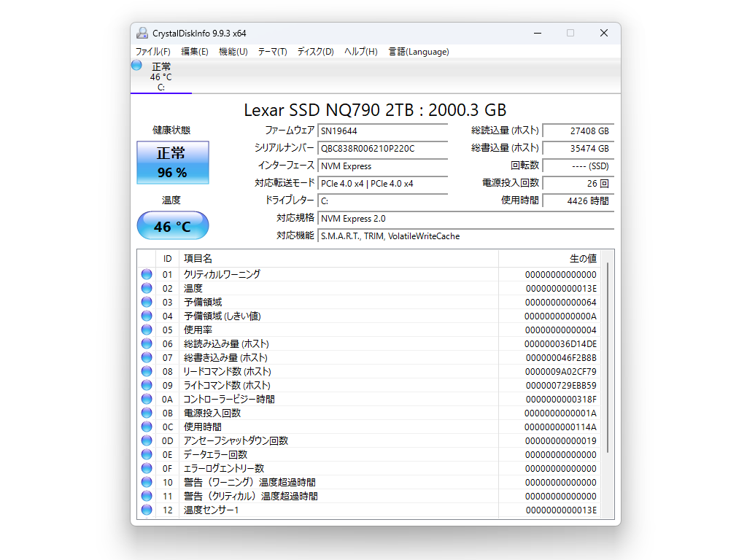Select the コントローラービジー時間 row name

click(229, 399)
